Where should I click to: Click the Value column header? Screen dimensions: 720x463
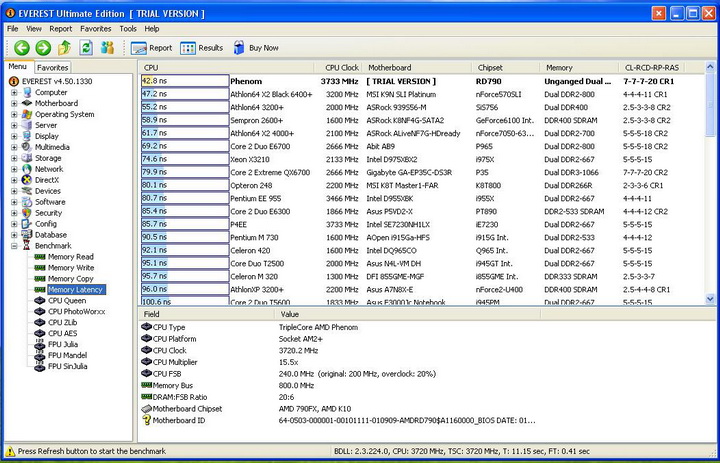point(407,315)
